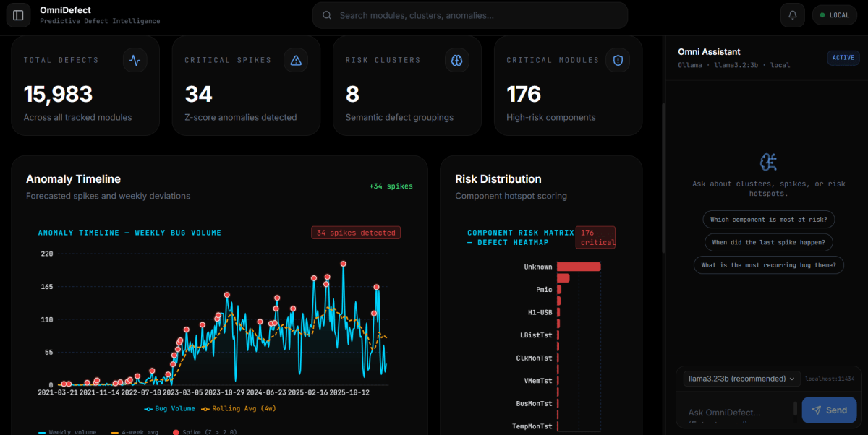Open the notifications bell
The width and height of the screenshot is (868, 435).
[793, 15]
